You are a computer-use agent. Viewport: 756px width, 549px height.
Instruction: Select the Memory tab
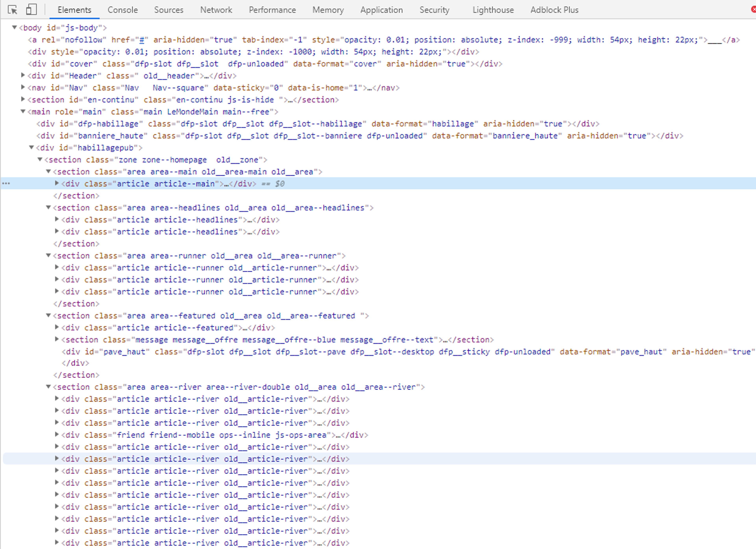pyautogui.click(x=328, y=10)
